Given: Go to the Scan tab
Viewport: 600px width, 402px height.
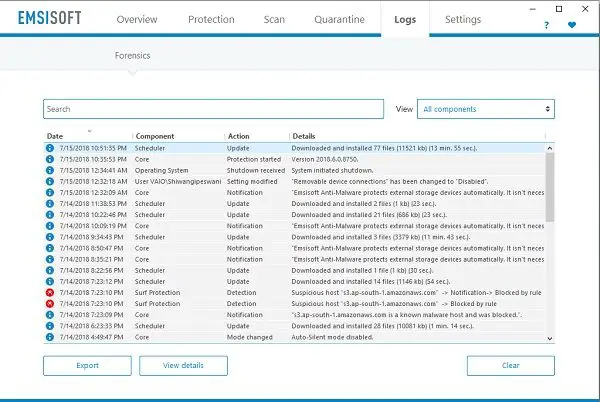Looking at the screenshot, I should tap(274, 20).
